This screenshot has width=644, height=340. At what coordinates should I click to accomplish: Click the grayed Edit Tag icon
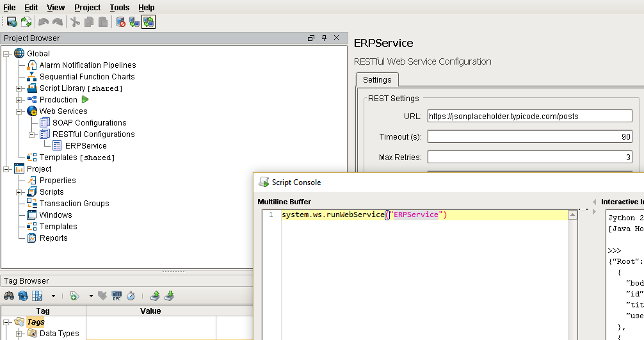pyautogui.click(x=102, y=296)
